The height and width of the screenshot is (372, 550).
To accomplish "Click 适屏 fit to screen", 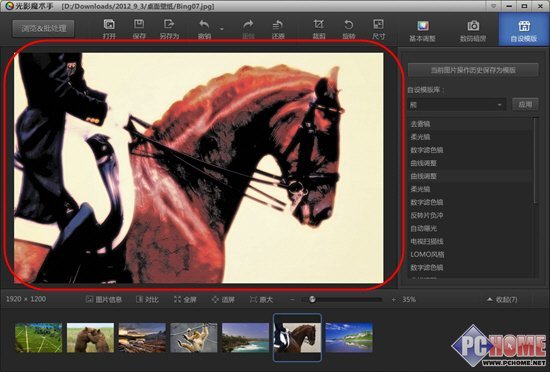I will (223, 299).
